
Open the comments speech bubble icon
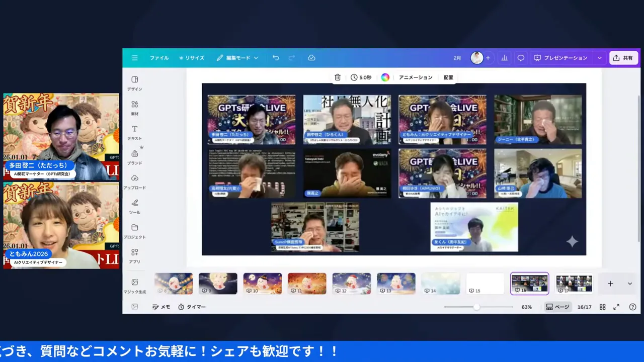pos(521,58)
